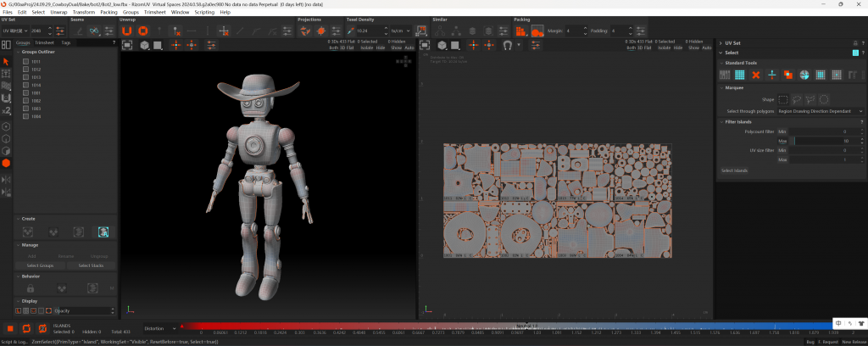Click the Unfold icon in Unwrap panel
The height and width of the screenshot is (346, 868).
click(x=128, y=31)
